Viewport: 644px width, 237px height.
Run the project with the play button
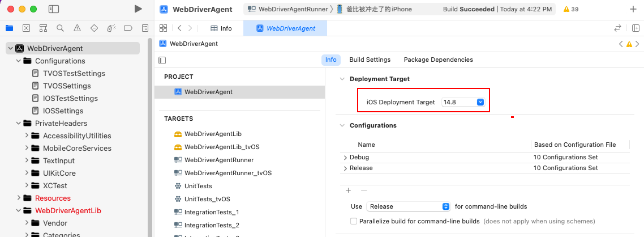(138, 9)
